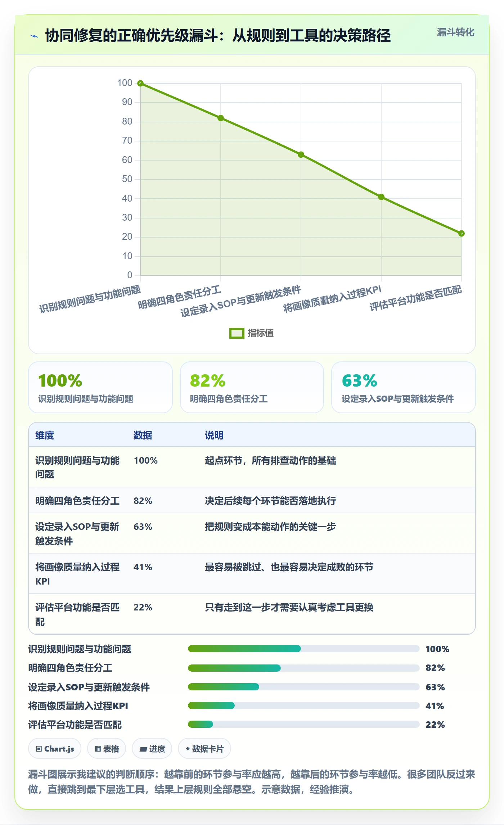
Task: Click the lightning bolt icon beside the title
Action: [x=34, y=36]
